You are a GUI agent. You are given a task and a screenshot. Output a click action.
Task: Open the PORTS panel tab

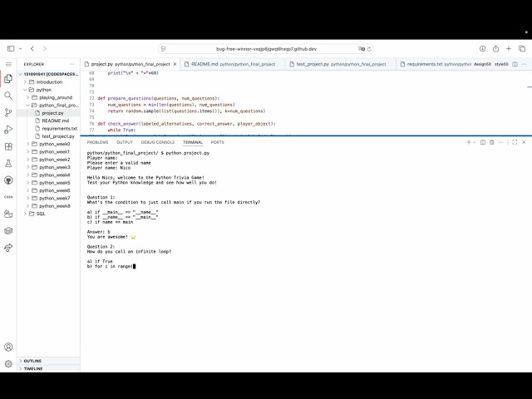tap(218, 142)
